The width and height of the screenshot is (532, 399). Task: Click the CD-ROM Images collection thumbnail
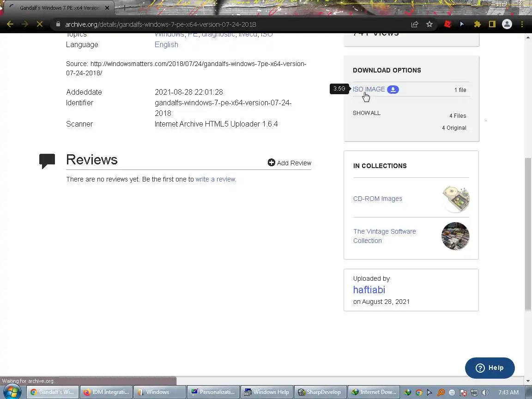pyautogui.click(x=456, y=199)
